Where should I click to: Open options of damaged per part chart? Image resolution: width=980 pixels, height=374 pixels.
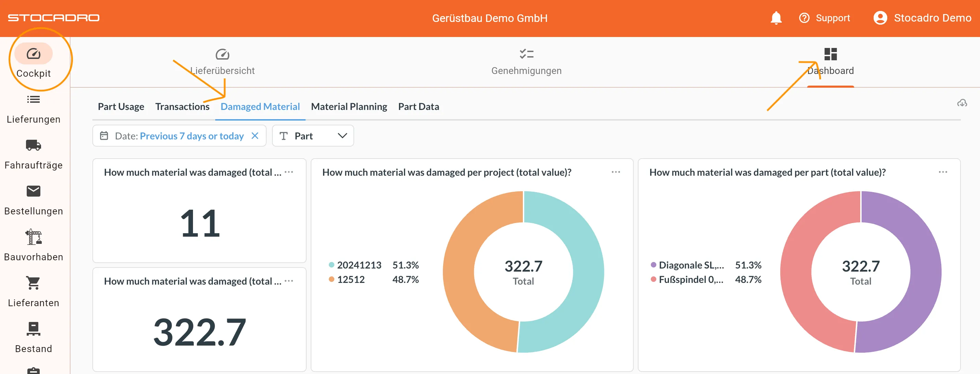(x=942, y=172)
